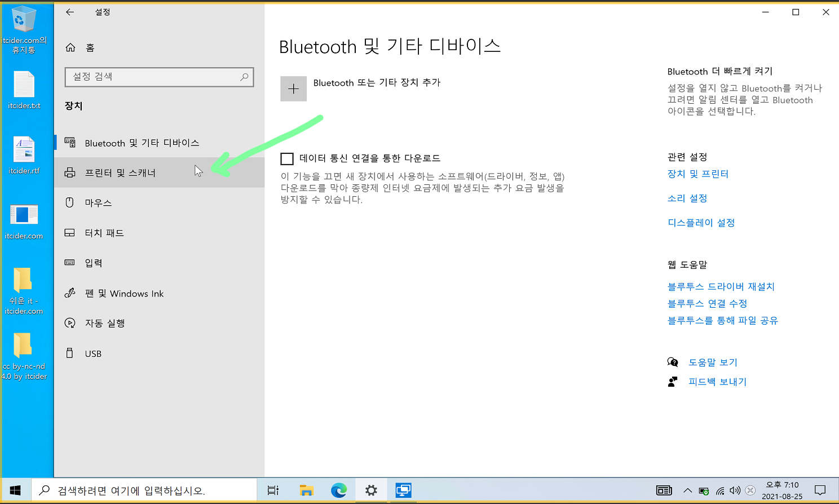Viewport: 839px width, 504px height.
Task: Launch Microsoft Edge from the taskbar
Action: pos(339,490)
